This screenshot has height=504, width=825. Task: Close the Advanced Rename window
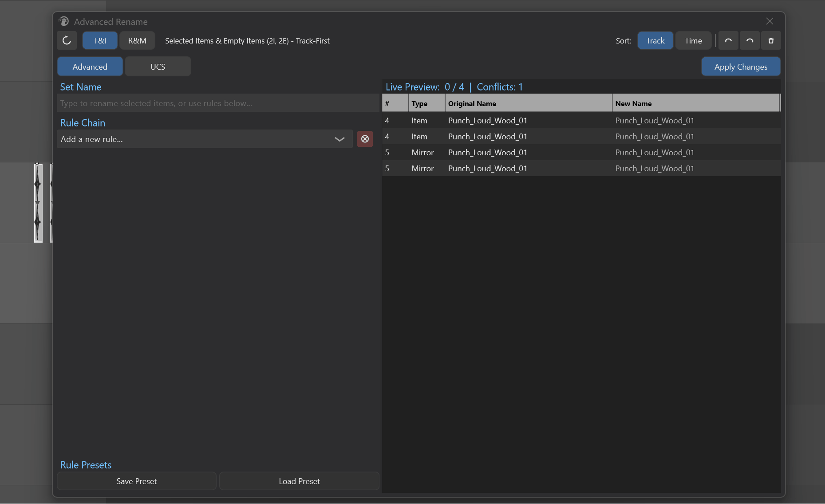[770, 21]
